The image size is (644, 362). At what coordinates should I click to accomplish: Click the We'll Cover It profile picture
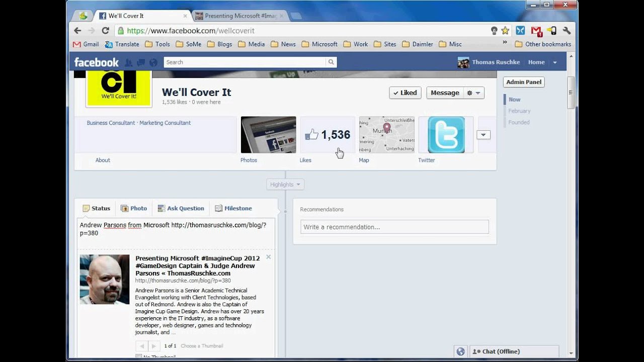pyautogui.click(x=119, y=88)
